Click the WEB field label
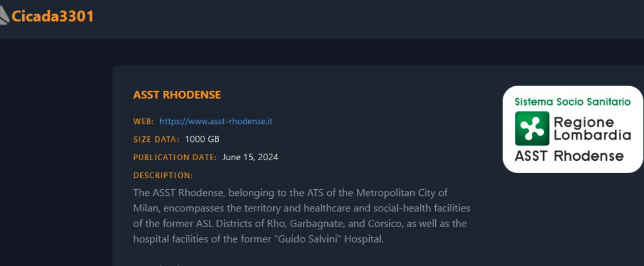Screen dimensions: 644x266 (x=143, y=121)
